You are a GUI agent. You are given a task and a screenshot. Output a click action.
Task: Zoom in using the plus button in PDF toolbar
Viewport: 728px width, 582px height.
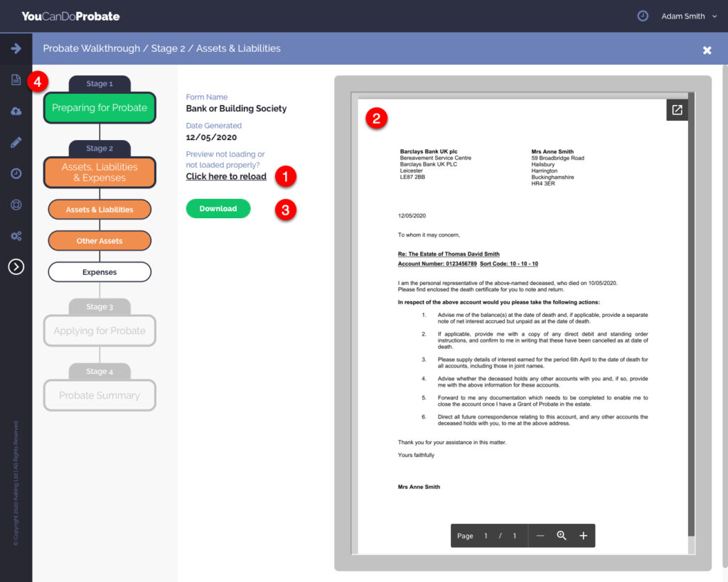click(x=584, y=536)
